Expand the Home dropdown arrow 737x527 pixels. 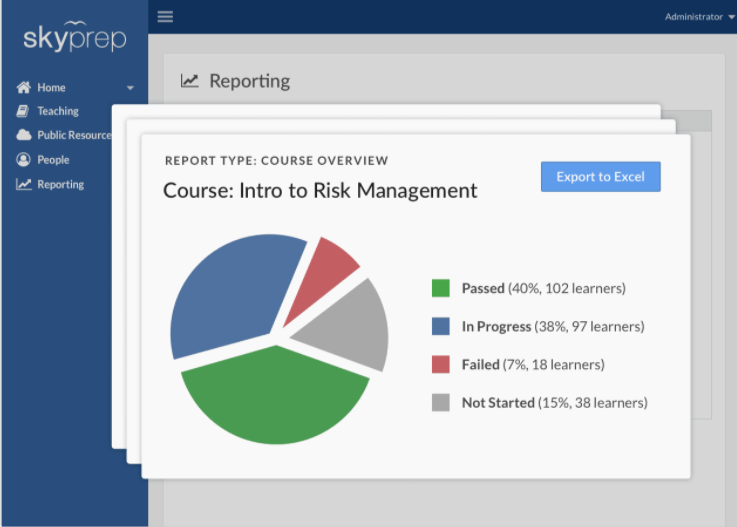pyautogui.click(x=130, y=88)
